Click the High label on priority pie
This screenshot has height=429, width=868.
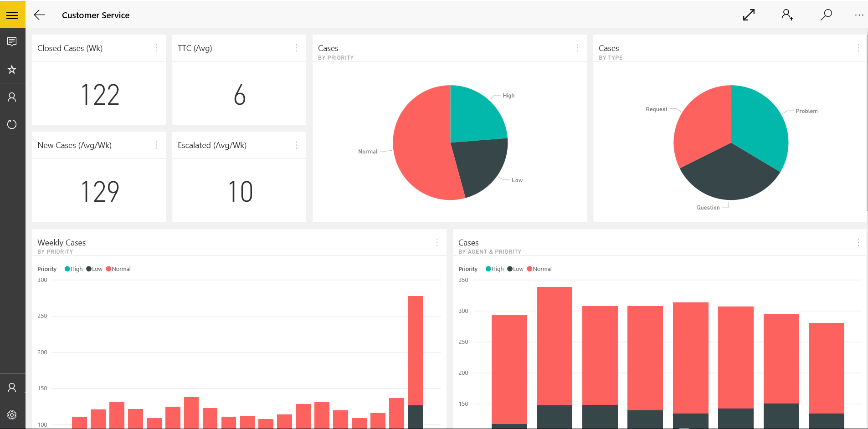tap(508, 96)
